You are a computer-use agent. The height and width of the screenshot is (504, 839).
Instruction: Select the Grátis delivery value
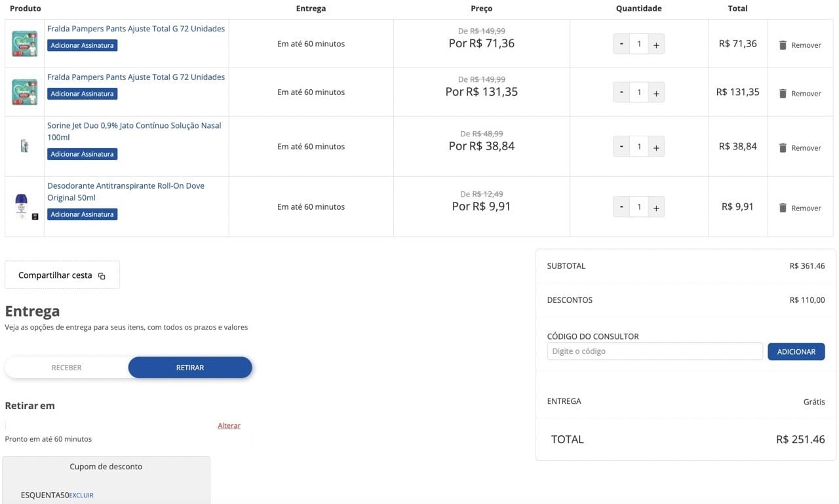(814, 402)
